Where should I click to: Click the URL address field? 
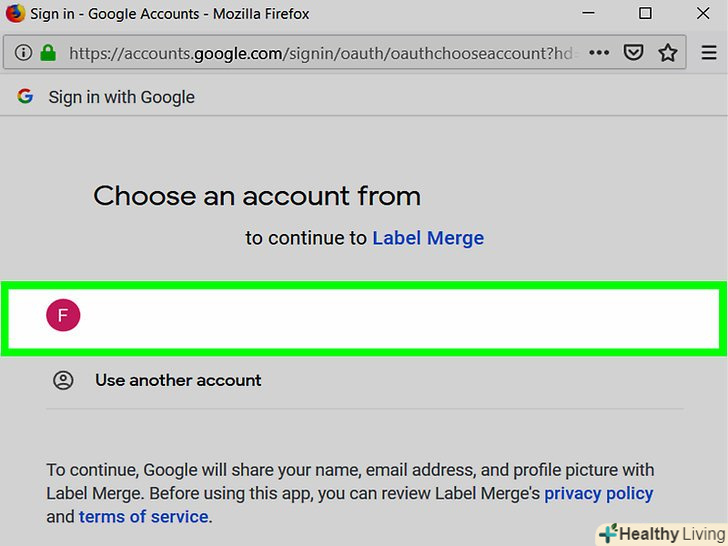point(320,53)
